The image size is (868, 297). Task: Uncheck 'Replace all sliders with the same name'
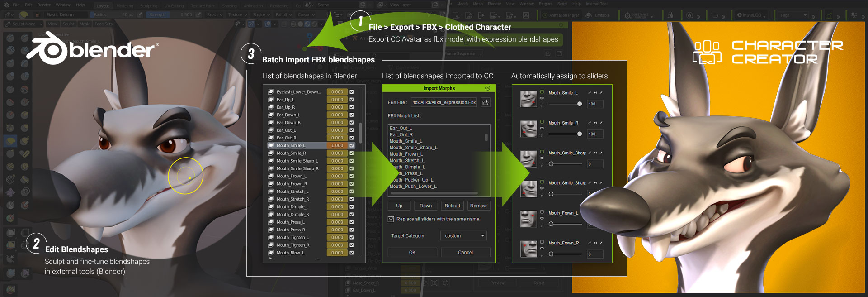point(391,219)
